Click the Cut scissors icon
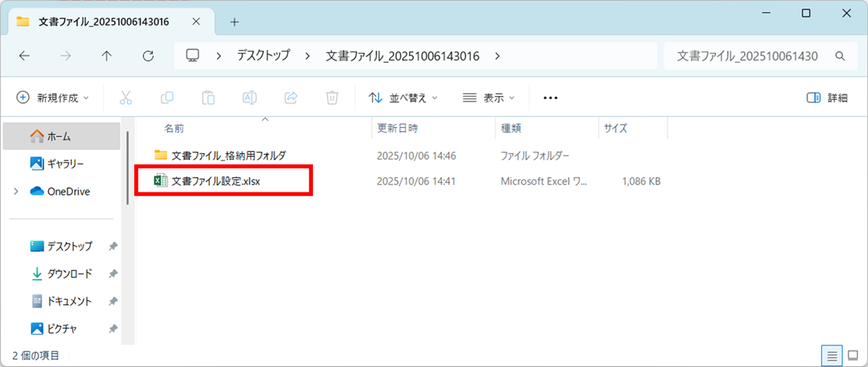This screenshot has width=868, height=367. [x=125, y=98]
